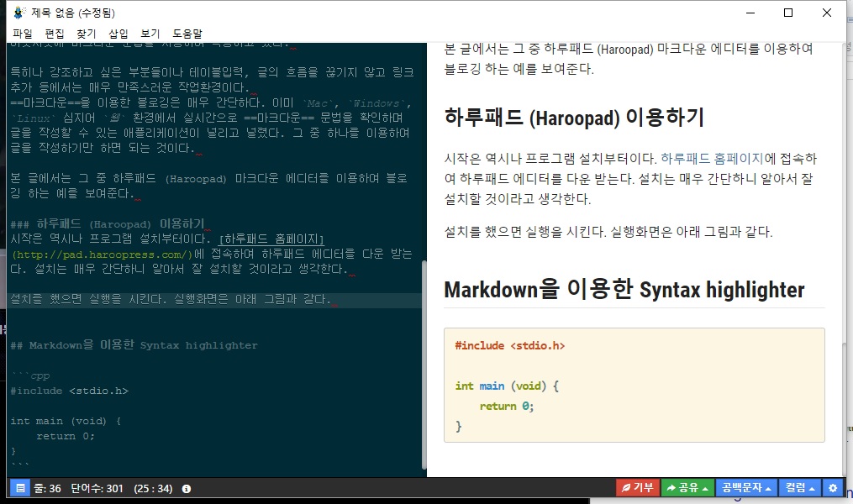Close the Haroopad window

pyautogui.click(x=826, y=13)
